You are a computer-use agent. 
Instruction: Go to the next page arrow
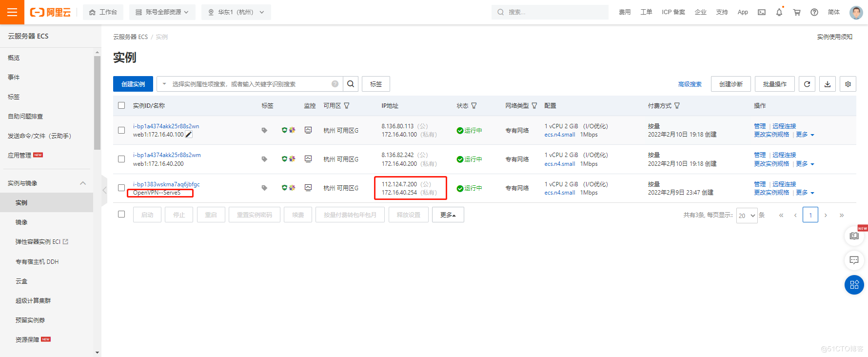[826, 215]
